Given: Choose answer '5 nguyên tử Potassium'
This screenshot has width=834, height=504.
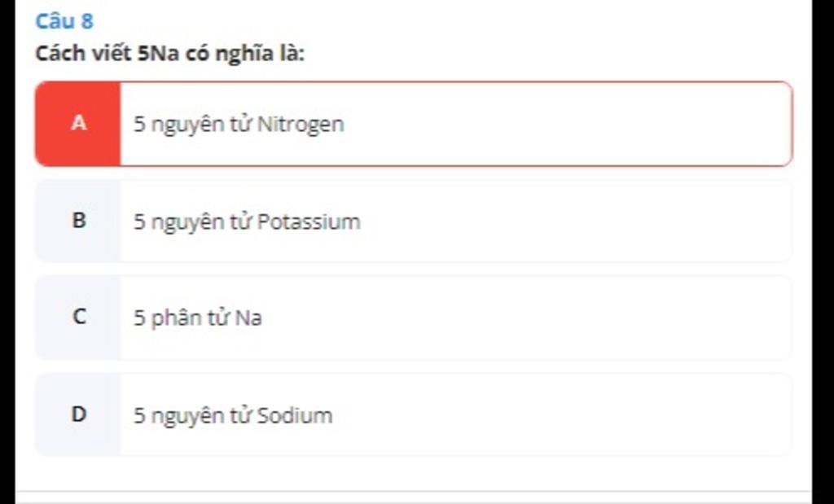Looking at the screenshot, I should 414,221.
